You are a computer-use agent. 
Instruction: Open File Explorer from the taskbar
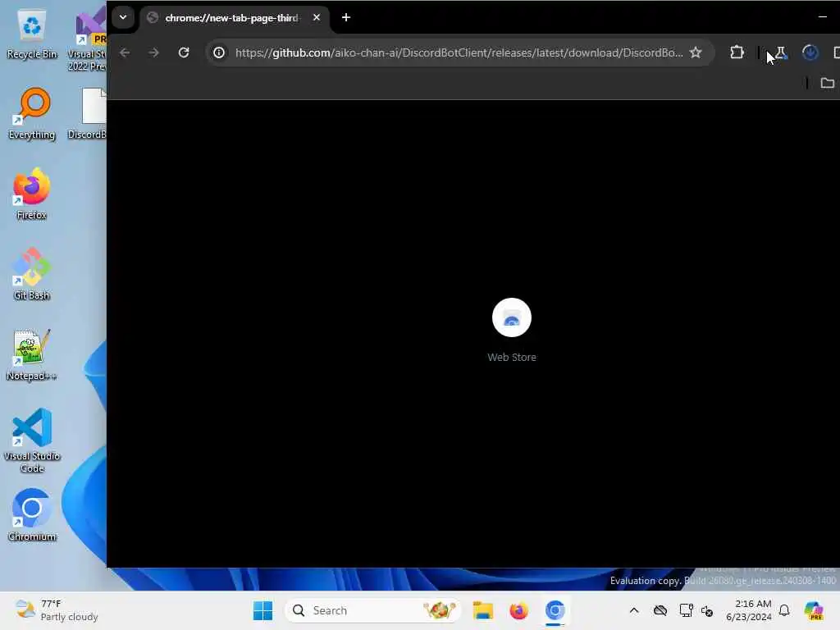point(482,610)
